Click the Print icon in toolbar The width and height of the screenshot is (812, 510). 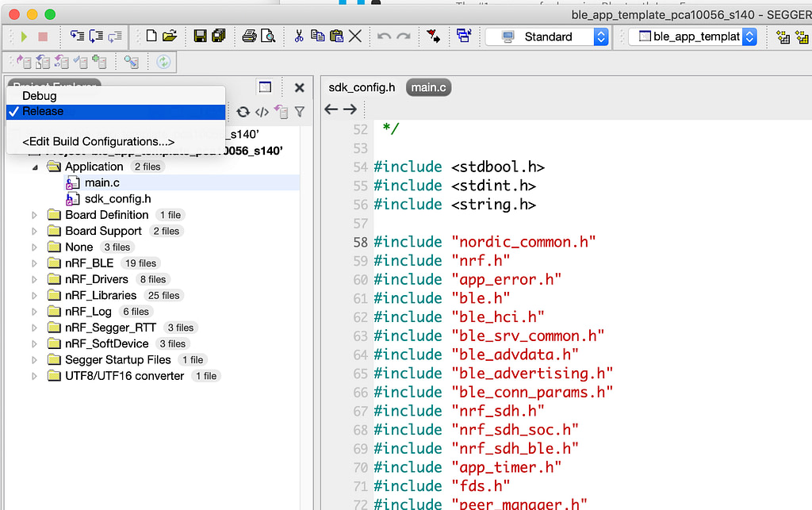[249, 36]
